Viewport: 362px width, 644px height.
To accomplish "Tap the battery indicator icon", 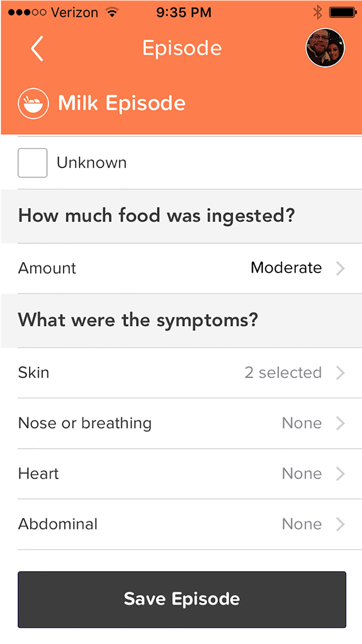I will coord(343,13).
